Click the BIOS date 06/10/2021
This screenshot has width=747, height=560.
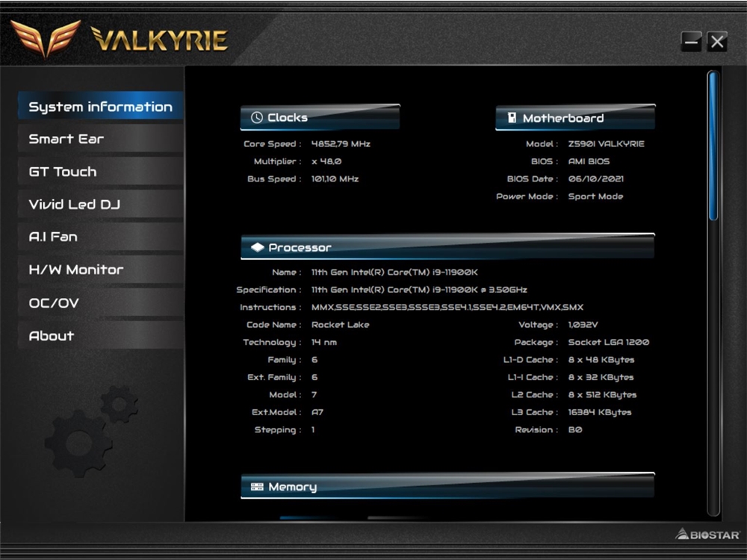point(596,179)
